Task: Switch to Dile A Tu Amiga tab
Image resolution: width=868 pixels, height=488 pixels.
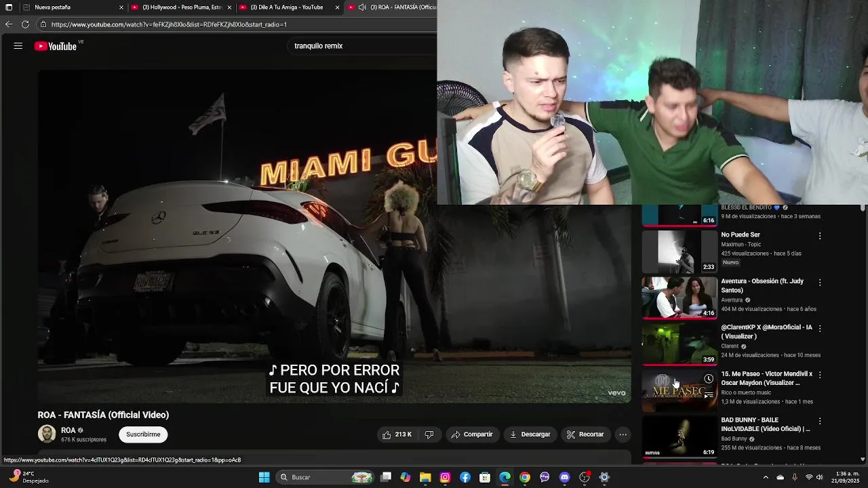Action: 290,7
